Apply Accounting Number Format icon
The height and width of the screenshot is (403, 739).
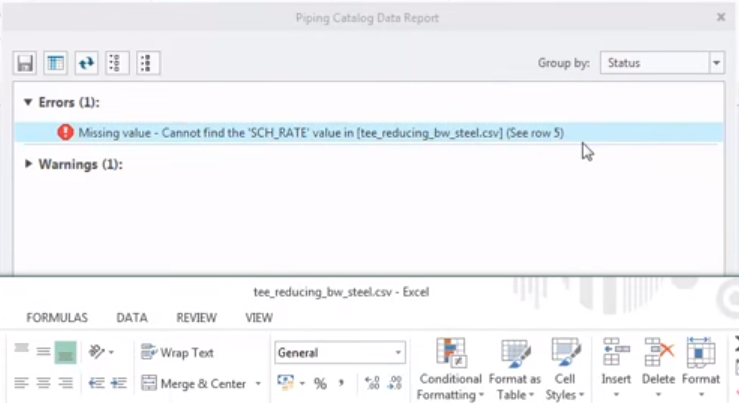pos(286,383)
